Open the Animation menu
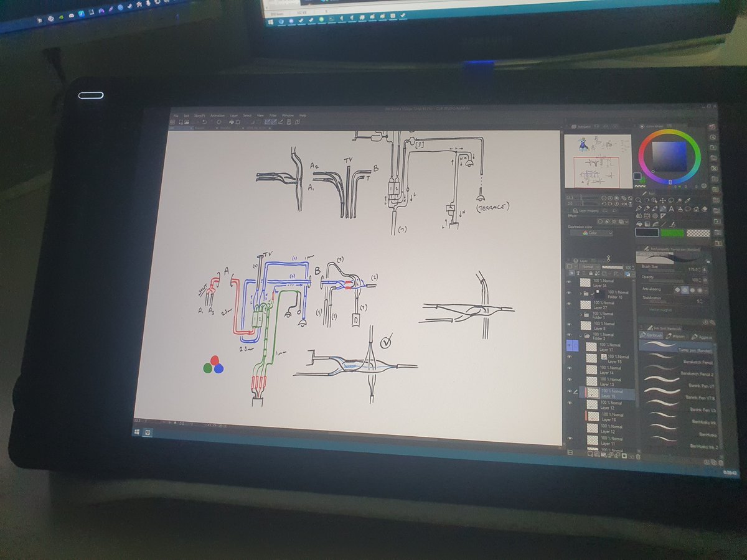Screen dimensions: 747x560 click(217, 116)
